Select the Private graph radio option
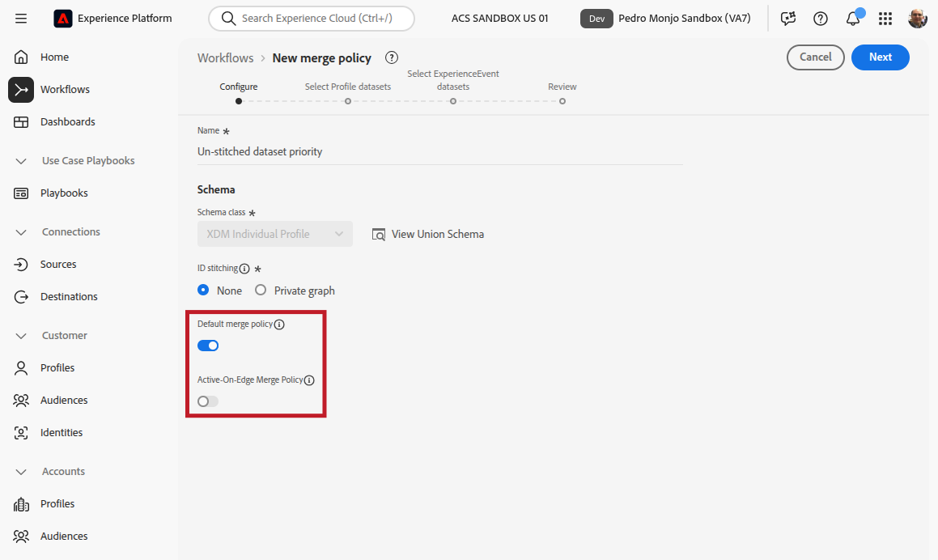 click(x=261, y=291)
